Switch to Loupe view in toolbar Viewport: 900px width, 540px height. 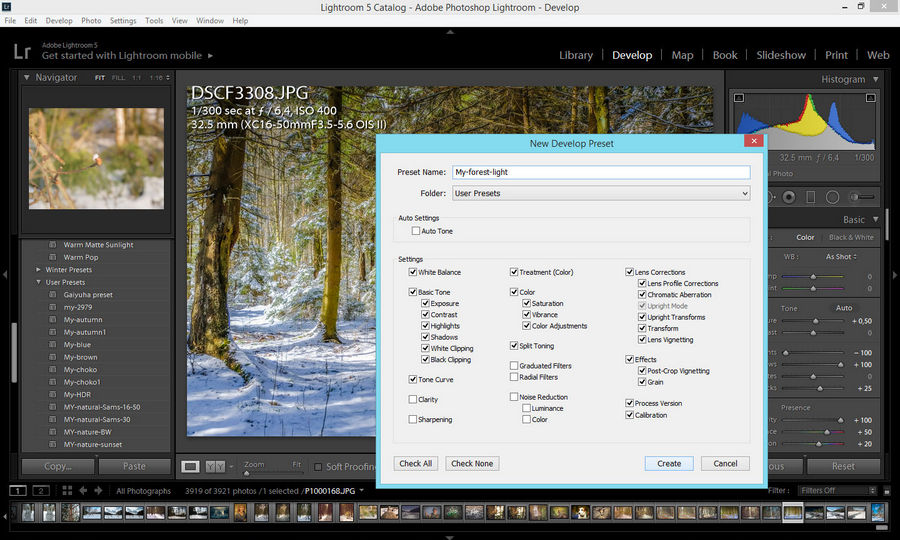191,467
